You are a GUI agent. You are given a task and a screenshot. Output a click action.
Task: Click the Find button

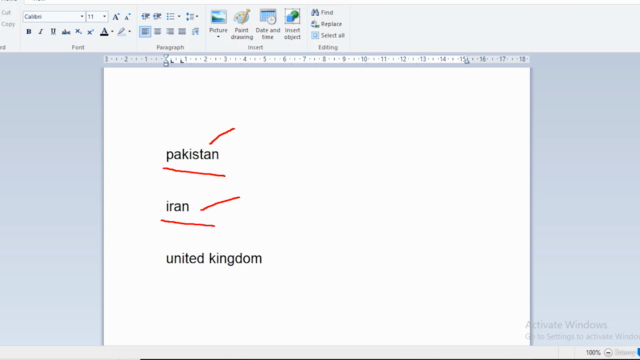(x=322, y=12)
